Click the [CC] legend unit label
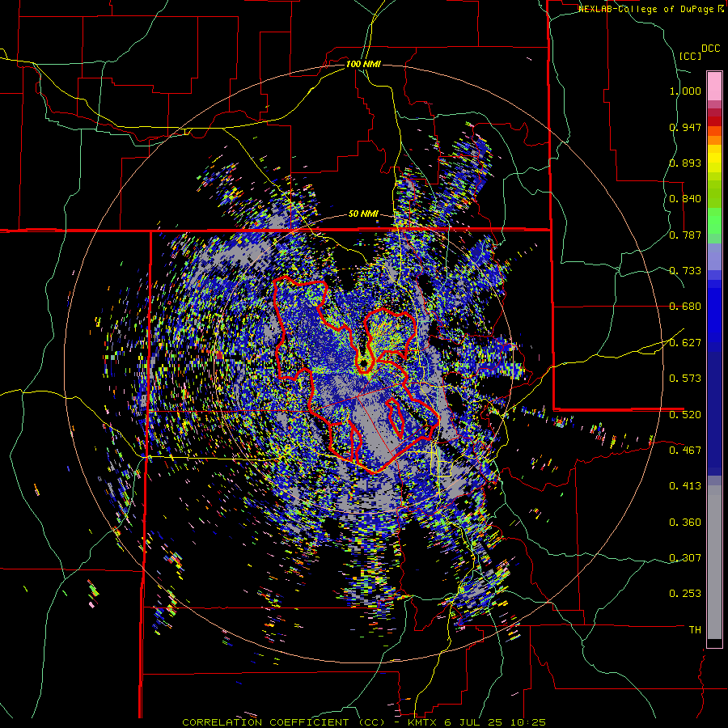Screen dimensions: 728x728 690,56
